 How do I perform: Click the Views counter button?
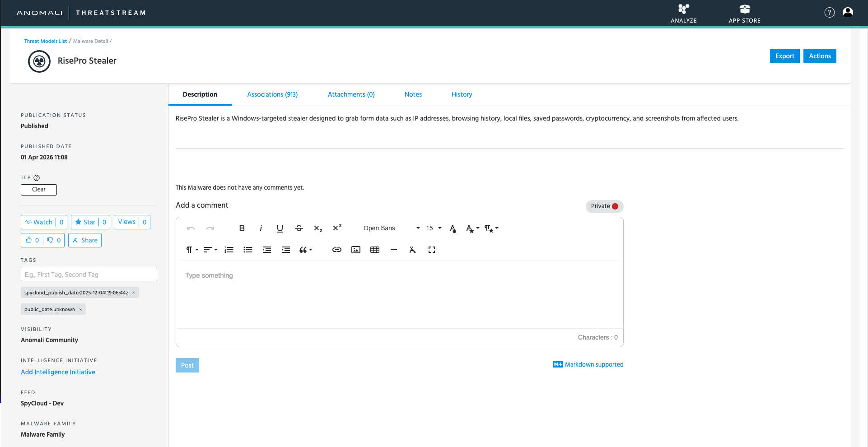[132, 222]
